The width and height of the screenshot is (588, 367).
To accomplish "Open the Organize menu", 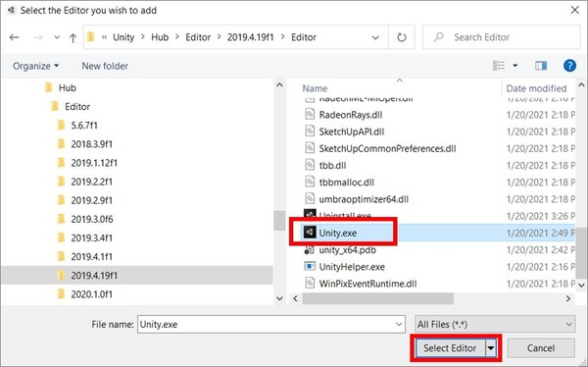I will 35,66.
